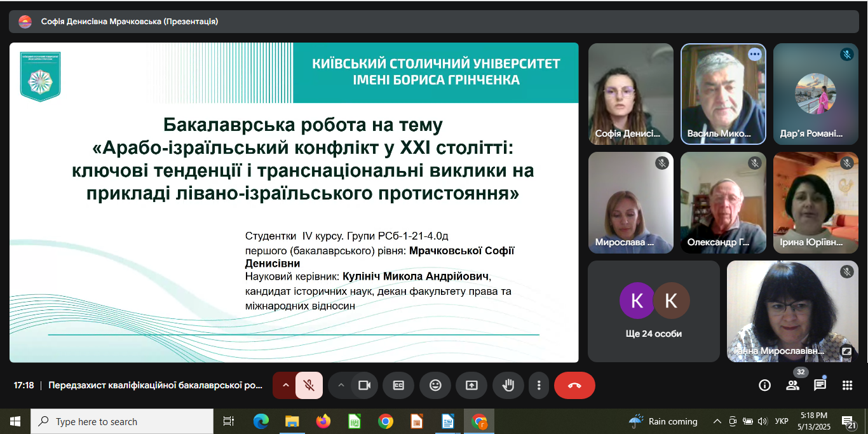Expand the video settings arrow next to camera
Screen dimensions: 868x434
341,385
